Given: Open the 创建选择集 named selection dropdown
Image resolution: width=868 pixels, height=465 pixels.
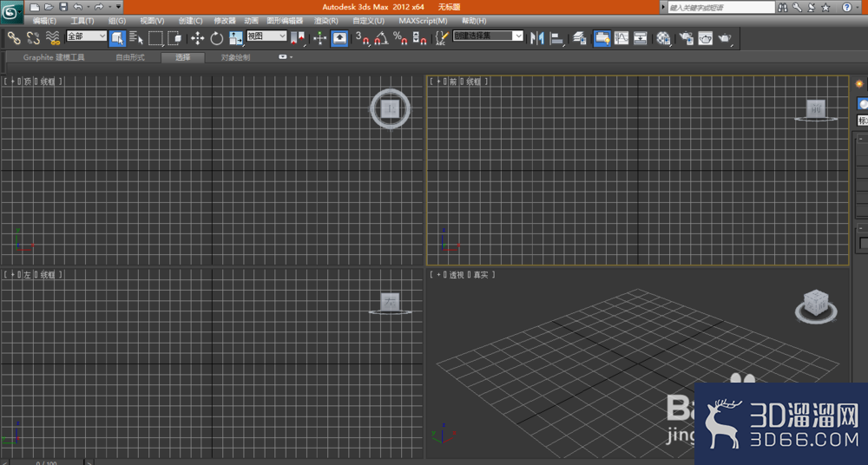Looking at the screenshot, I should (488, 36).
